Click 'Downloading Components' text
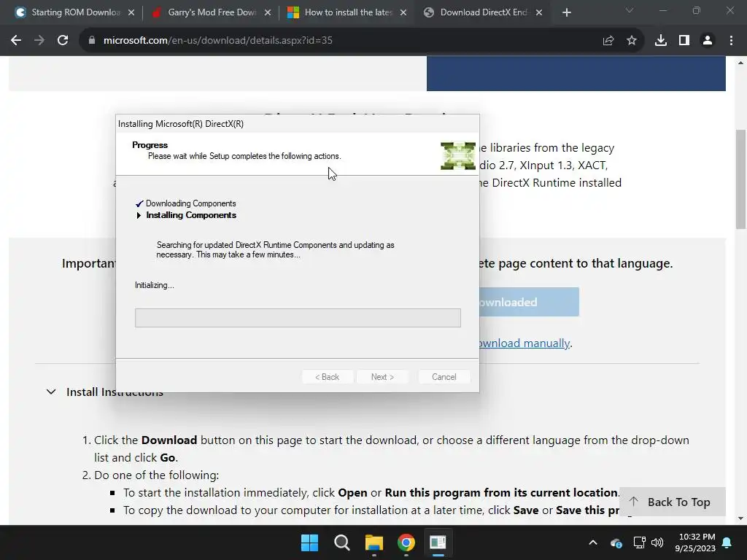The image size is (747, 560). tap(190, 203)
